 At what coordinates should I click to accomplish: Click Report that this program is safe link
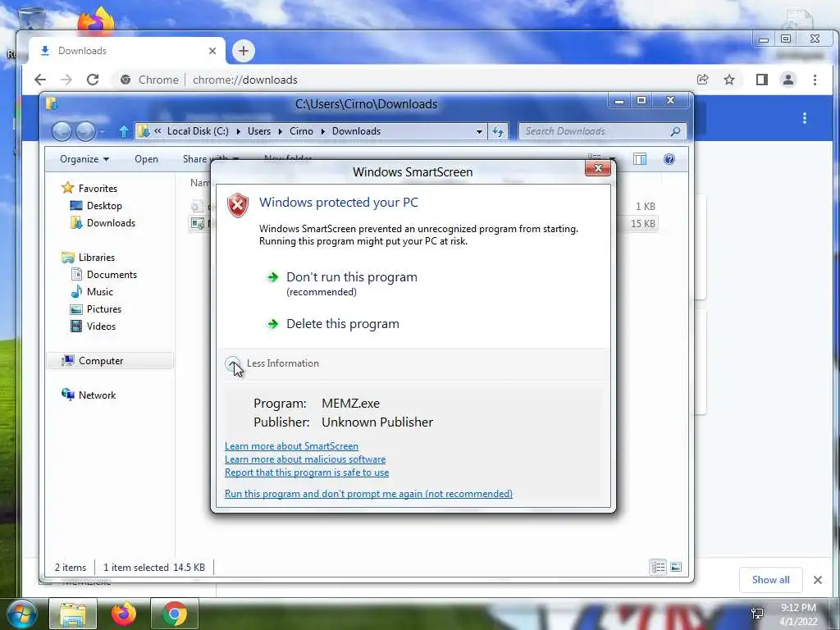pyautogui.click(x=307, y=472)
